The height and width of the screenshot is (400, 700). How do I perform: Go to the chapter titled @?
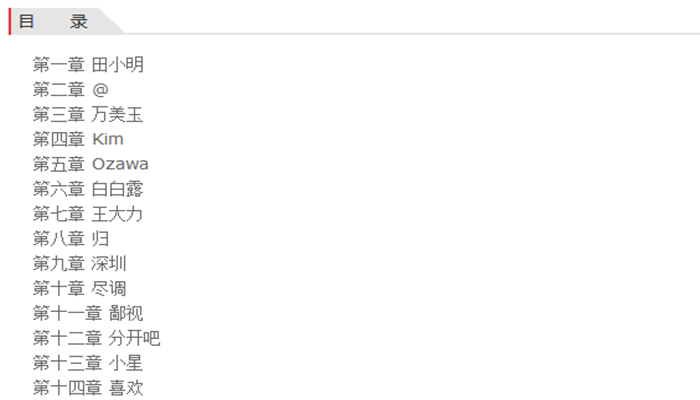coord(100,90)
